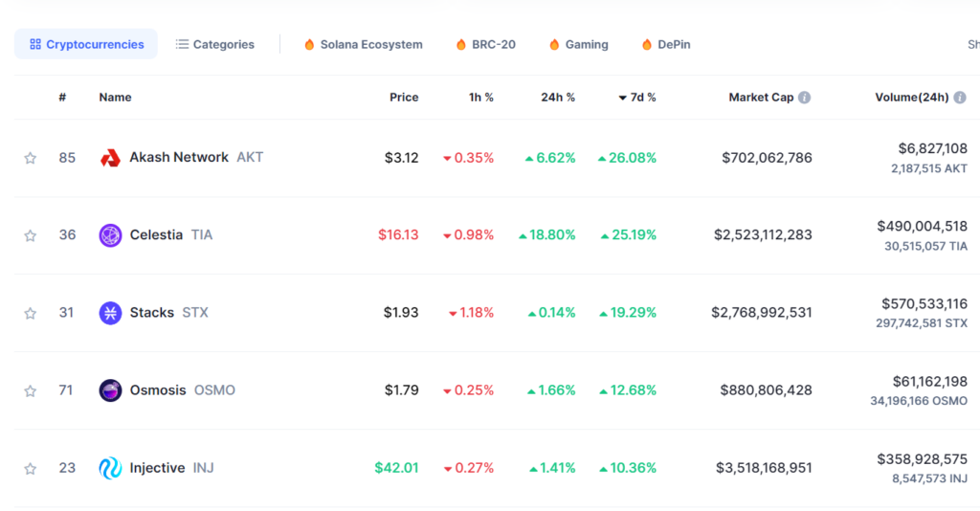Click the Stacks coin logo
The height and width of the screenshot is (511, 980).
[x=110, y=313]
